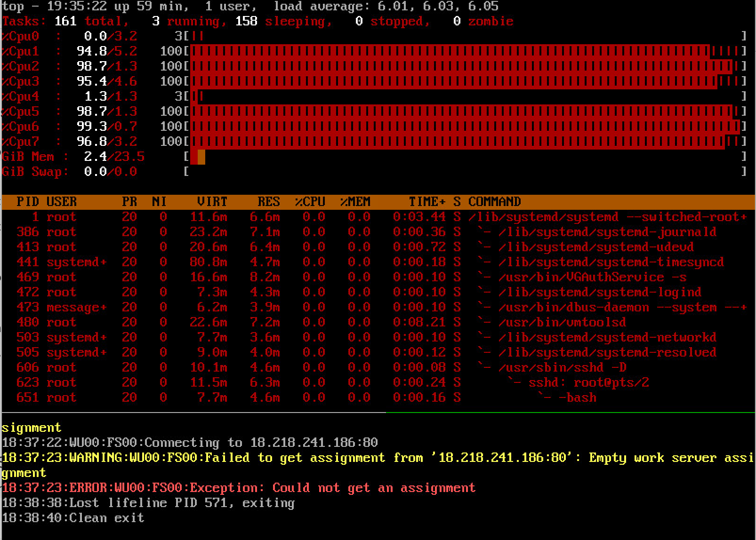Screen dimensions: 756x540
Task: Click the PID column header
Action: point(28,202)
